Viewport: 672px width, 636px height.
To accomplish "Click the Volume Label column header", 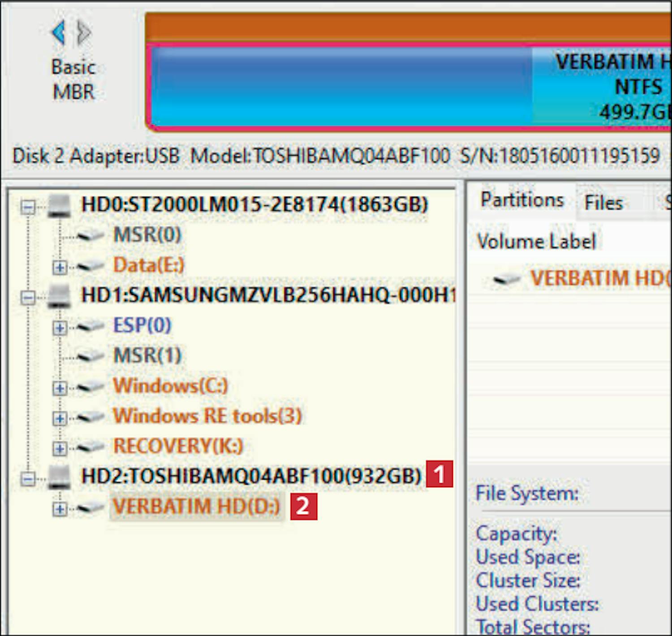I will tap(536, 242).
